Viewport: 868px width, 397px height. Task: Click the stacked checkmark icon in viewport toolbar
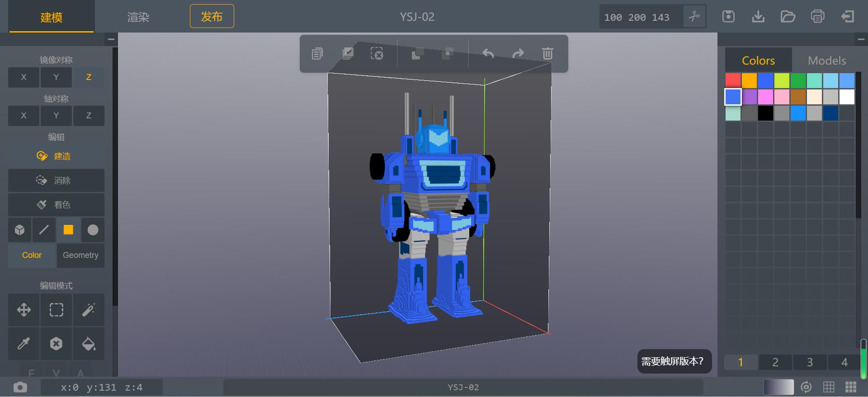[348, 54]
